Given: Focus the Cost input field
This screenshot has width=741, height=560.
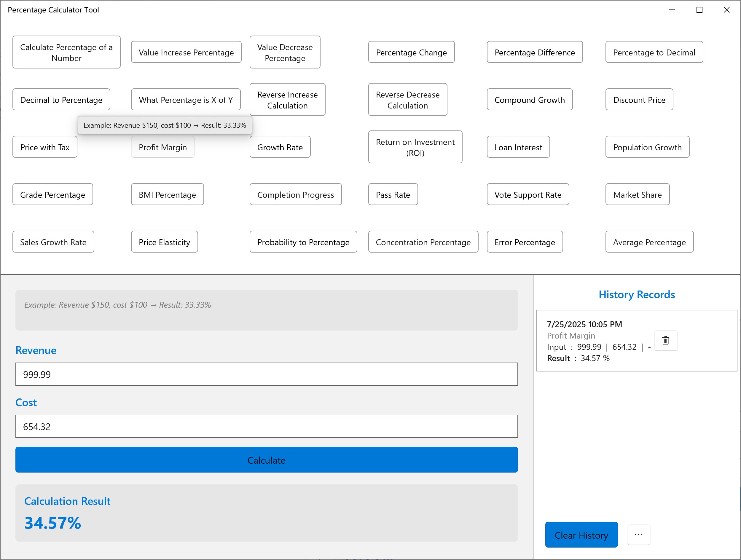Looking at the screenshot, I should 266,426.
